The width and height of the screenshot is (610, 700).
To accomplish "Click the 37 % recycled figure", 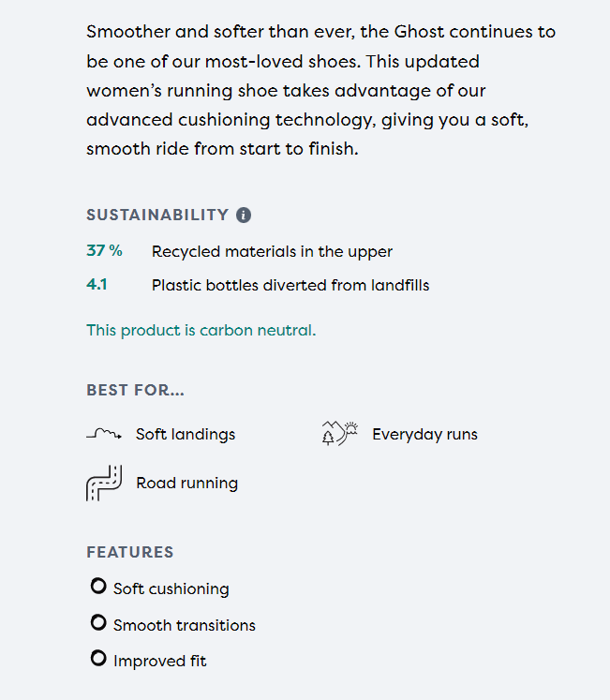I will point(104,250).
